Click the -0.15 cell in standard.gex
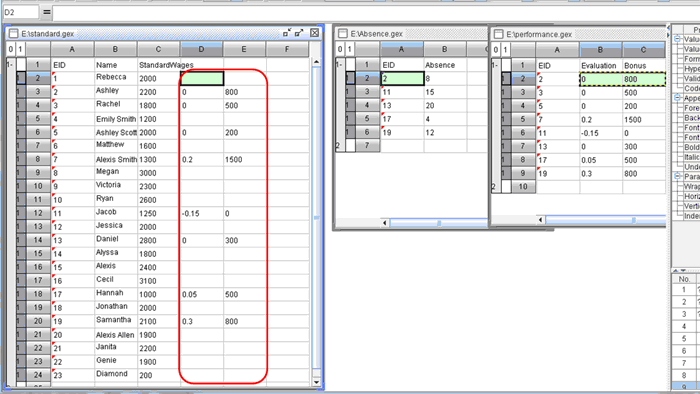This screenshot has height=394, width=700. tap(201, 213)
